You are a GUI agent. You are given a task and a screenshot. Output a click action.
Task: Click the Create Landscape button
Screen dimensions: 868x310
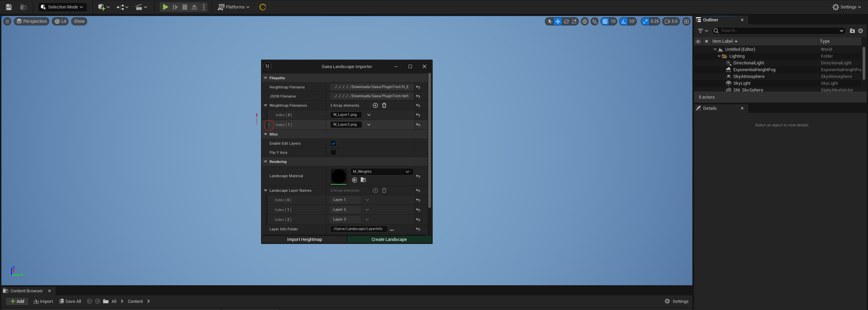tap(389, 239)
